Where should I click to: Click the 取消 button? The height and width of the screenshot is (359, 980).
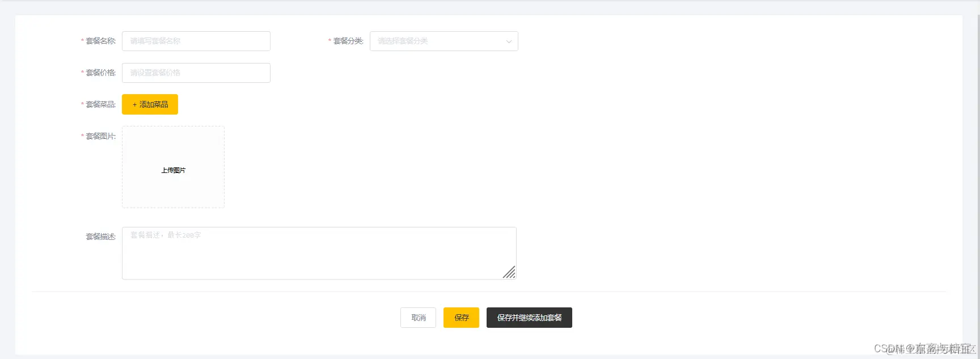click(x=418, y=318)
